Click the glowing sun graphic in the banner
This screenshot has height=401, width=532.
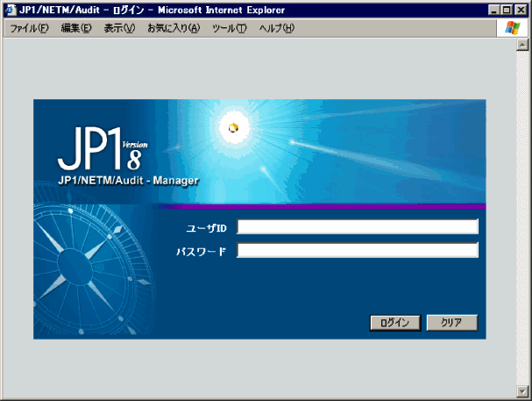[232, 128]
